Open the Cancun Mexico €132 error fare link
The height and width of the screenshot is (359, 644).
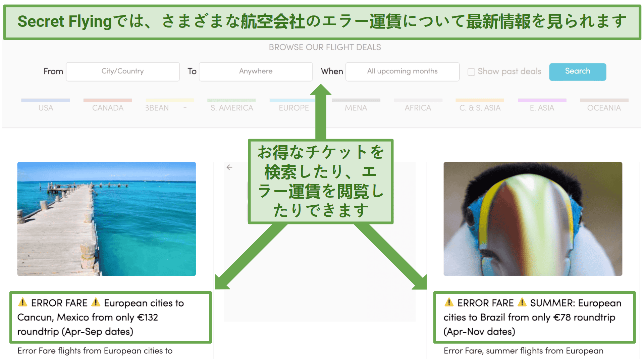pos(101,317)
